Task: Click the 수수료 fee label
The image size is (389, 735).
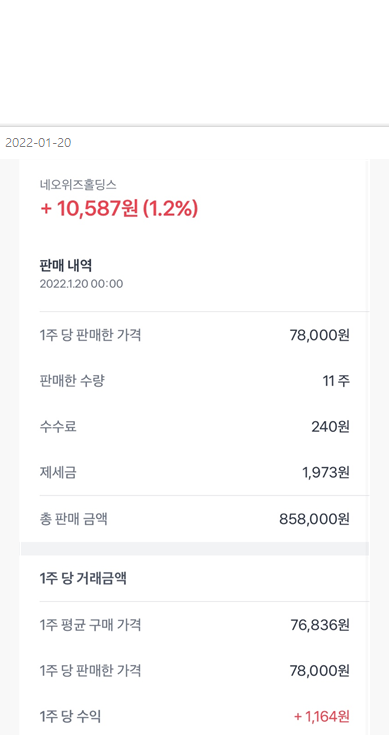Action: [58, 427]
